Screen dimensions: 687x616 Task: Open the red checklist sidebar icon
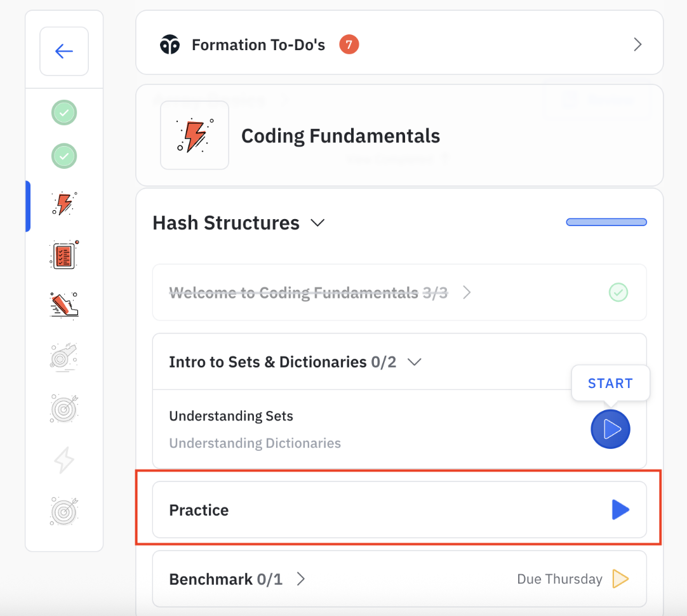point(64,254)
